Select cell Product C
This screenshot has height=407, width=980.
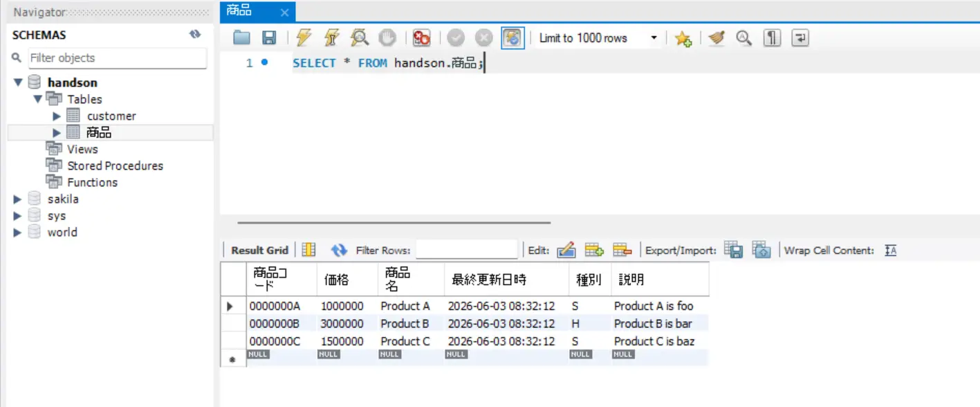click(410, 341)
